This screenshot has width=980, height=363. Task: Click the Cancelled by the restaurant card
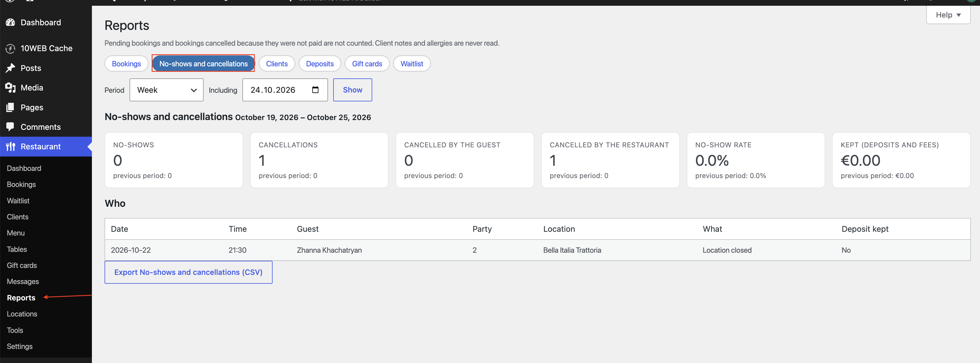(610, 160)
